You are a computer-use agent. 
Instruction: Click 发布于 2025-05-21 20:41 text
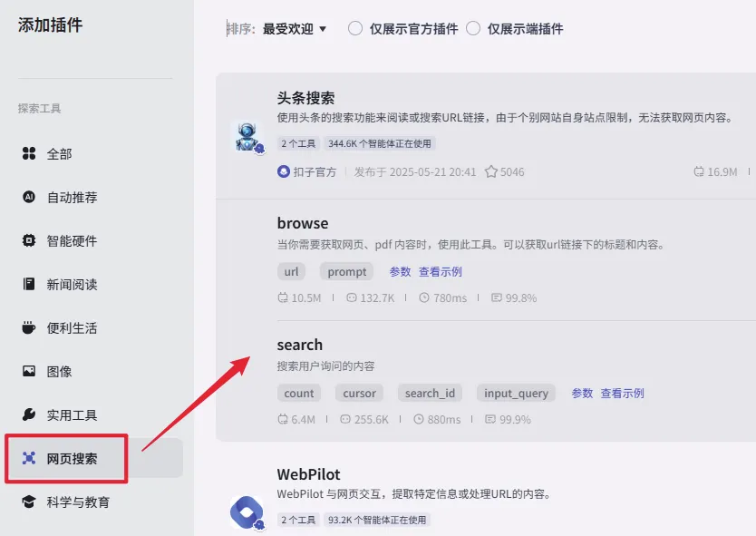click(x=415, y=171)
